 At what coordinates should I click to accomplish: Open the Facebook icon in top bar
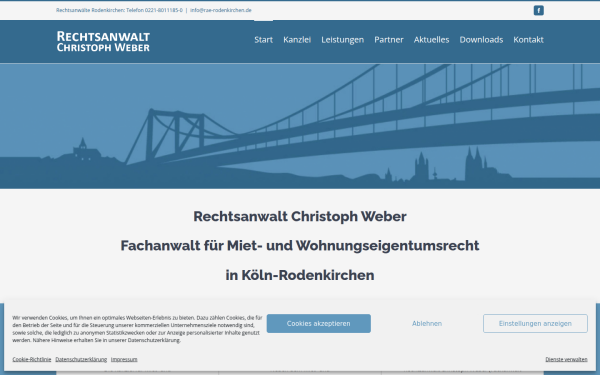pyautogui.click(x=538, y=10)
